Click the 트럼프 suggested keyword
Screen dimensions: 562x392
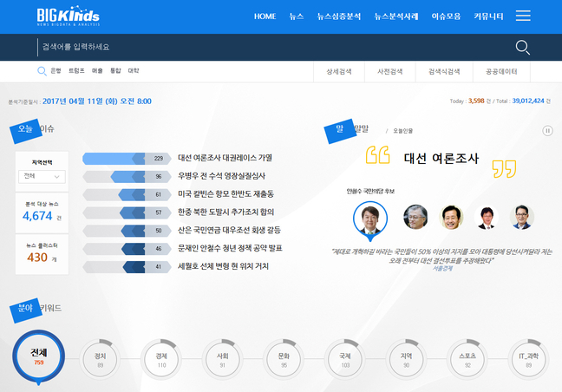(76, 70)
